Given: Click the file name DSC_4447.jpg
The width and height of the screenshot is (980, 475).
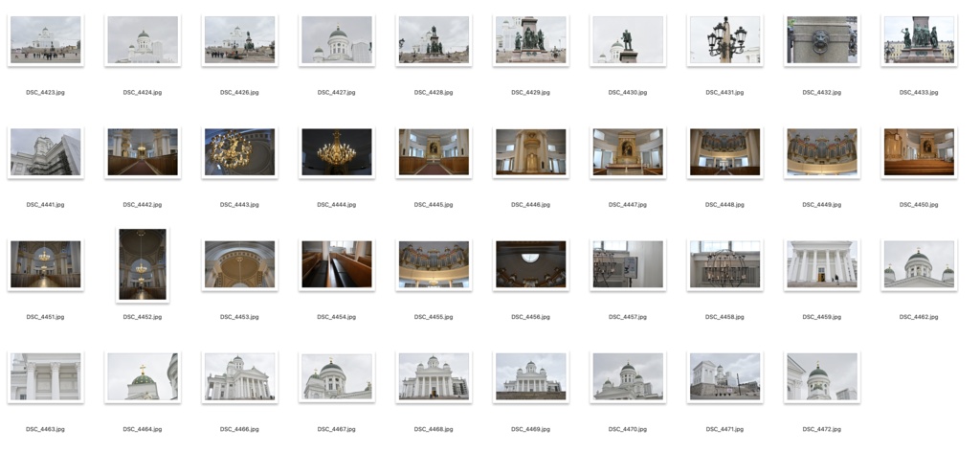Looking at the screenshot, I should [628, 204].
